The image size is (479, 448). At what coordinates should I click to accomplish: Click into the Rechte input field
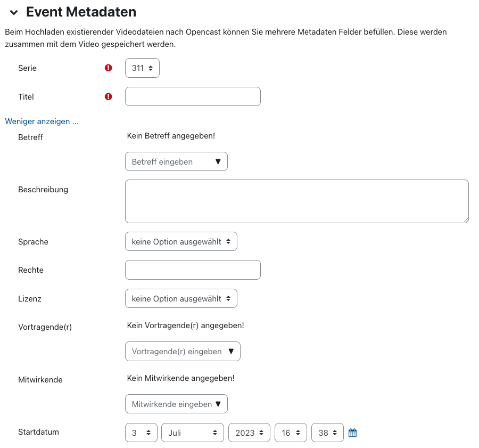click(193, 270)
